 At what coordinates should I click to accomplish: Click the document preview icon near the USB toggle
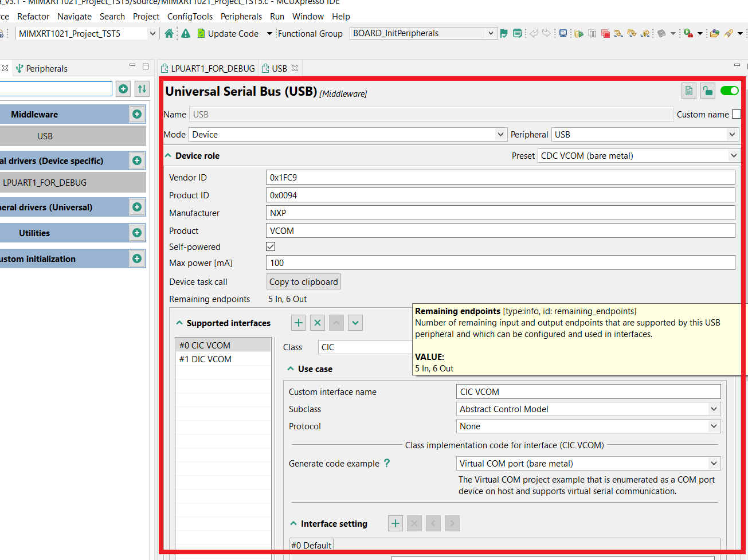(x=688, y=91)
